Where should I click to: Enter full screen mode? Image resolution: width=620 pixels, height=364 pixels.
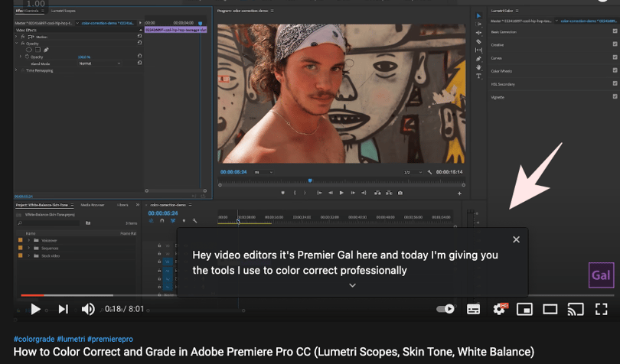pyautogui.click(x=602, y=309)
